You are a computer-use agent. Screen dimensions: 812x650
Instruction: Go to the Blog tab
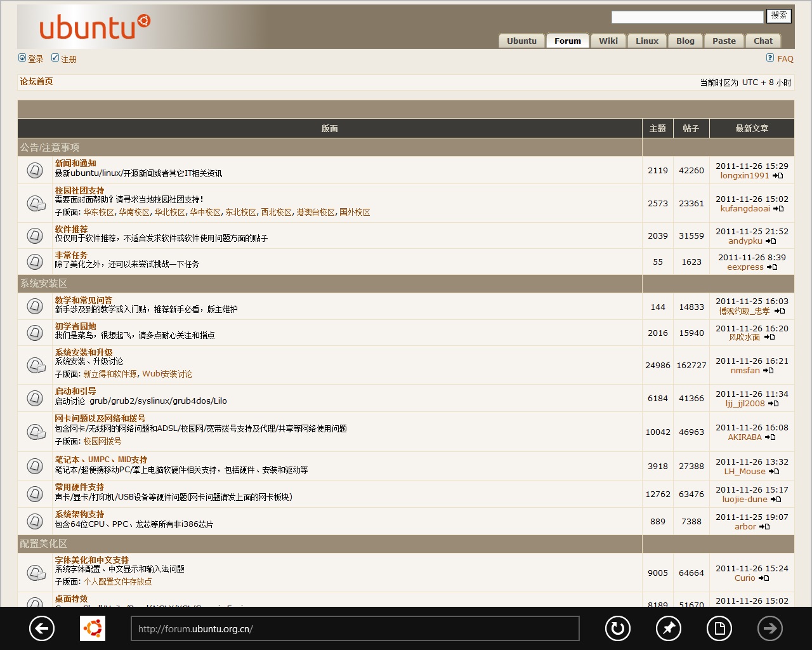click(x=685, y=41)
